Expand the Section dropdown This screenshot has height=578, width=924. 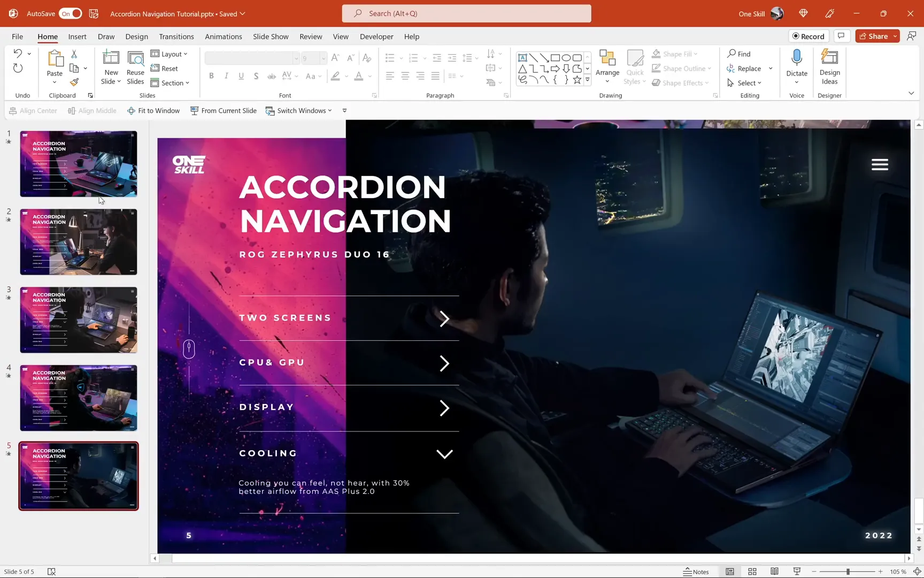click(170, 83)
